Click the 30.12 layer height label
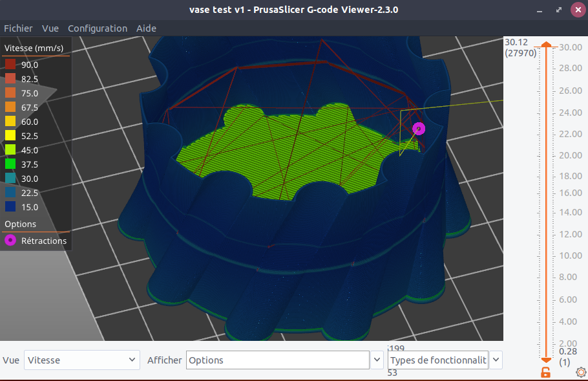 (x=516, y=42)
